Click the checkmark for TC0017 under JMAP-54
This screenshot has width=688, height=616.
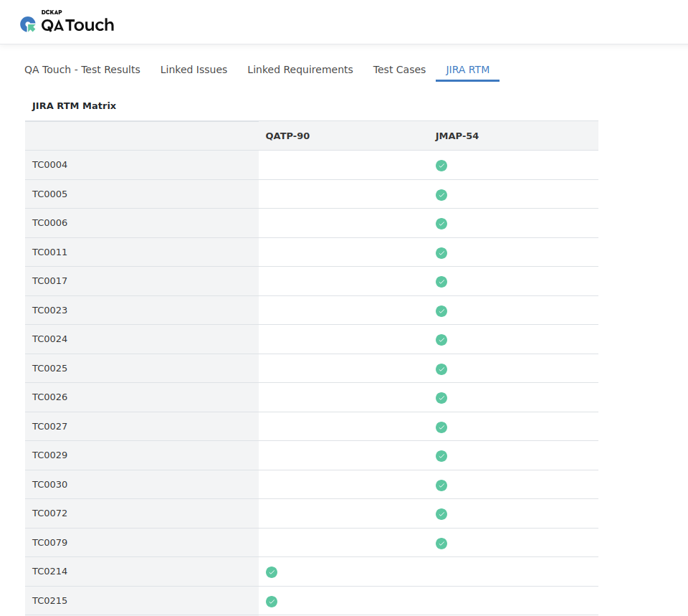[x=441, y=281]
